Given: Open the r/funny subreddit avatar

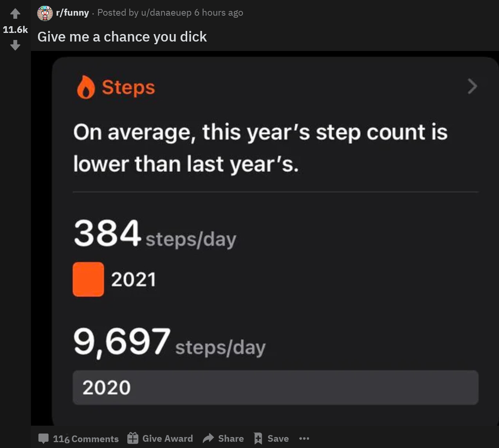Looking at the screenshot, I should tap(45, 13).
